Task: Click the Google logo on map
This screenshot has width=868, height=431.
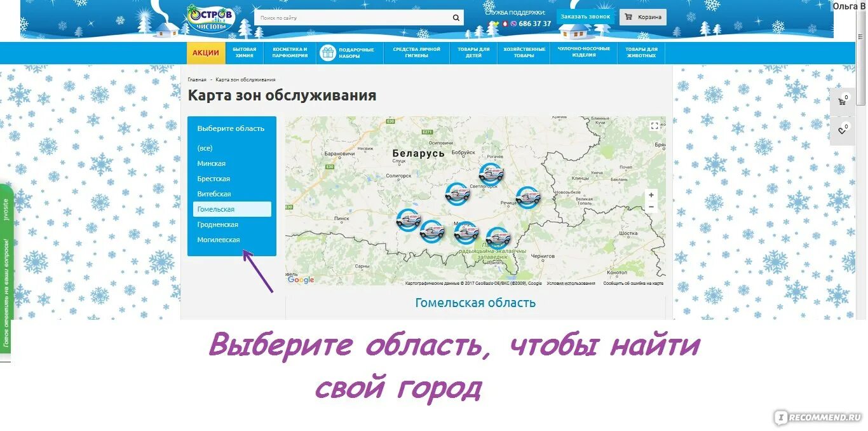Action: (x=301, y=280)
